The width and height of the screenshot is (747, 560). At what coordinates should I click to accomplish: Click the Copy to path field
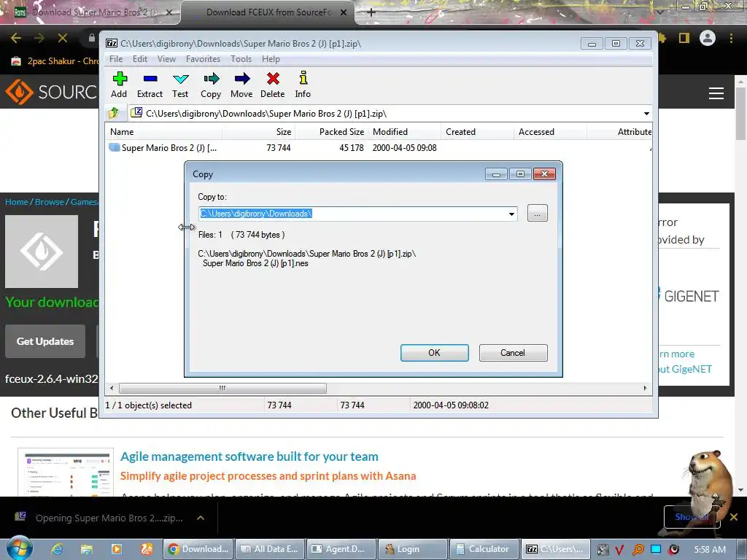pos(352,214)
